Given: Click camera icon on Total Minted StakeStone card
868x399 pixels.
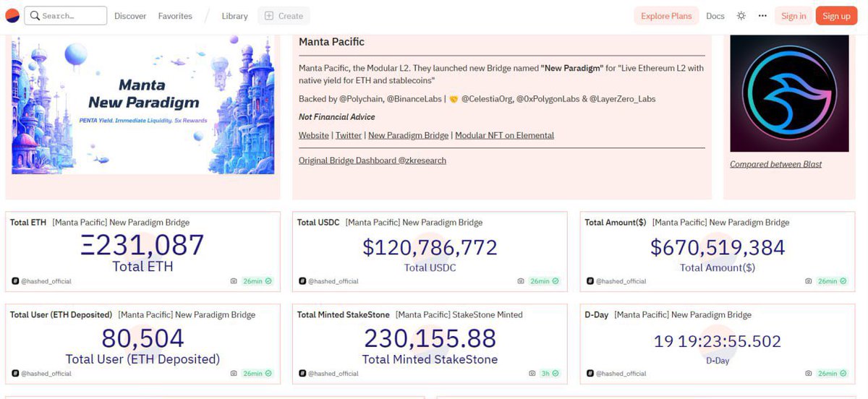Looking at the screenshot, I should click(x=532, y=374).
